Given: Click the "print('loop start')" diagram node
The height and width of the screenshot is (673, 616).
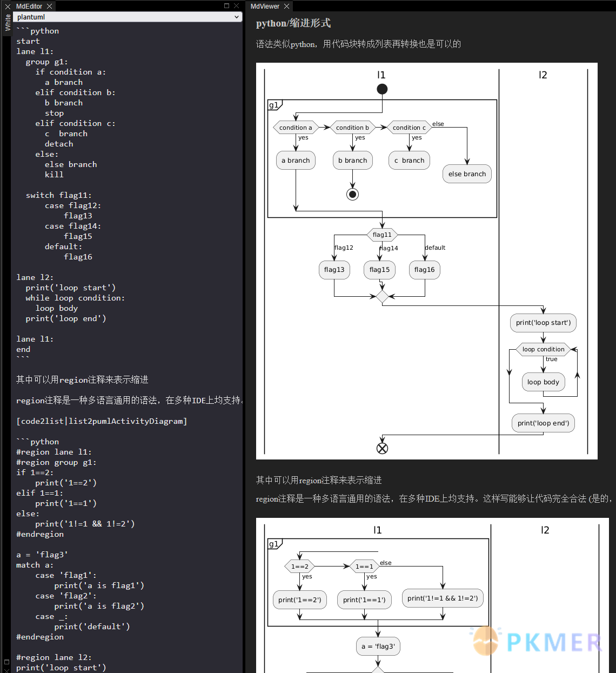Looking at the screenshot, I should click(x=543, y=323).
